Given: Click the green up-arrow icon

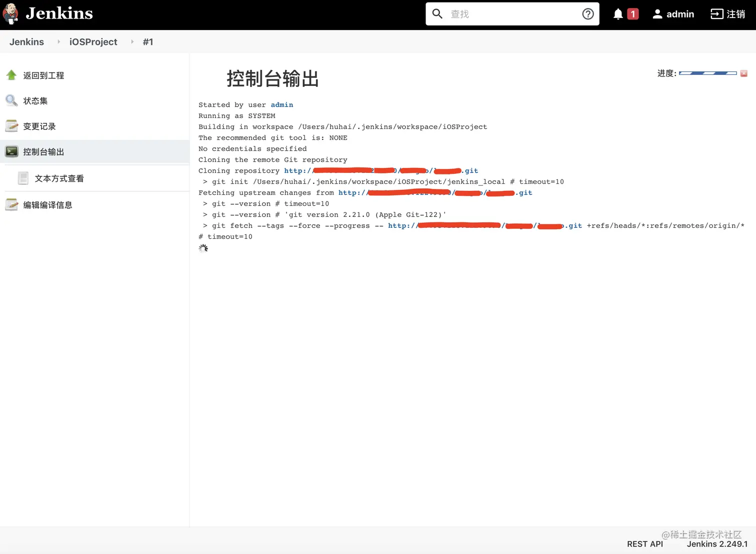Looking at the screenshot, I should pyautogui.click(x=11, y=75).
